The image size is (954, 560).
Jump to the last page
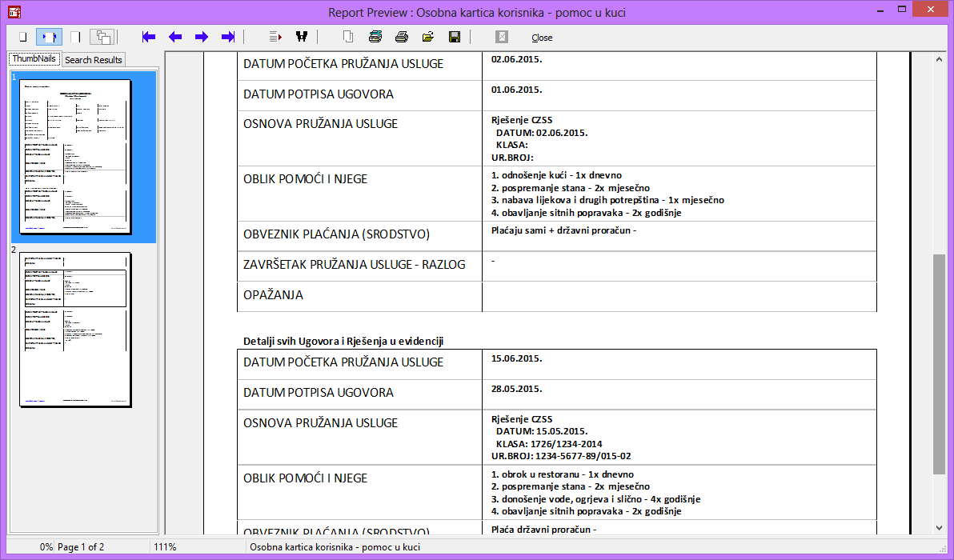coord(227,37)
